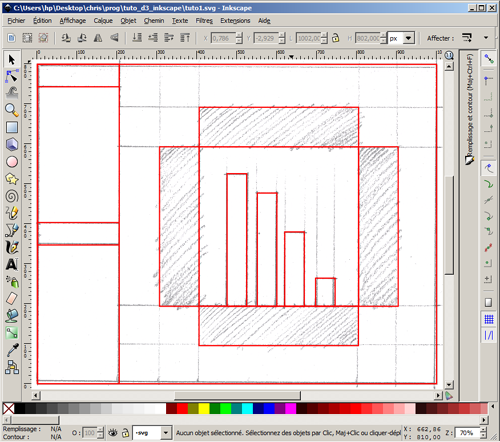
Task: Toggle global snapping at top of snap bar
Action: pos(489,59)
